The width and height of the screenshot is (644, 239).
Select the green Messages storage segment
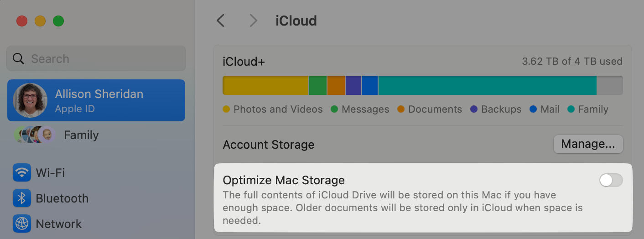pos(318,85)
